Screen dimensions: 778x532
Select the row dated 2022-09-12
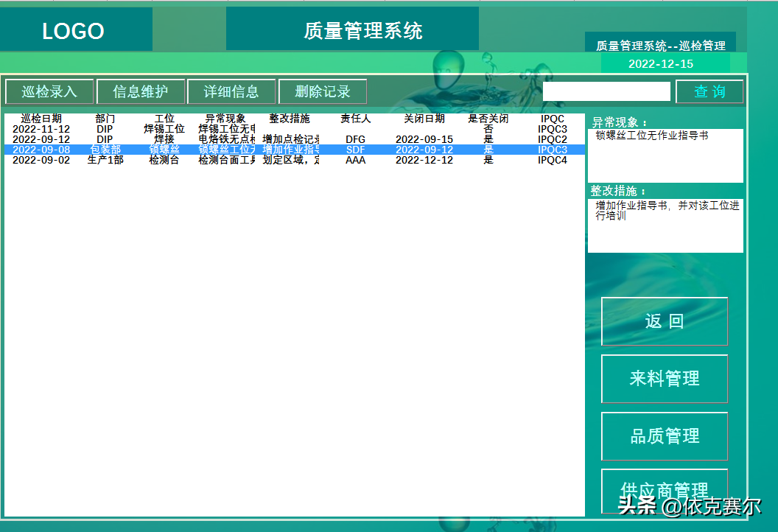point(295,139)
